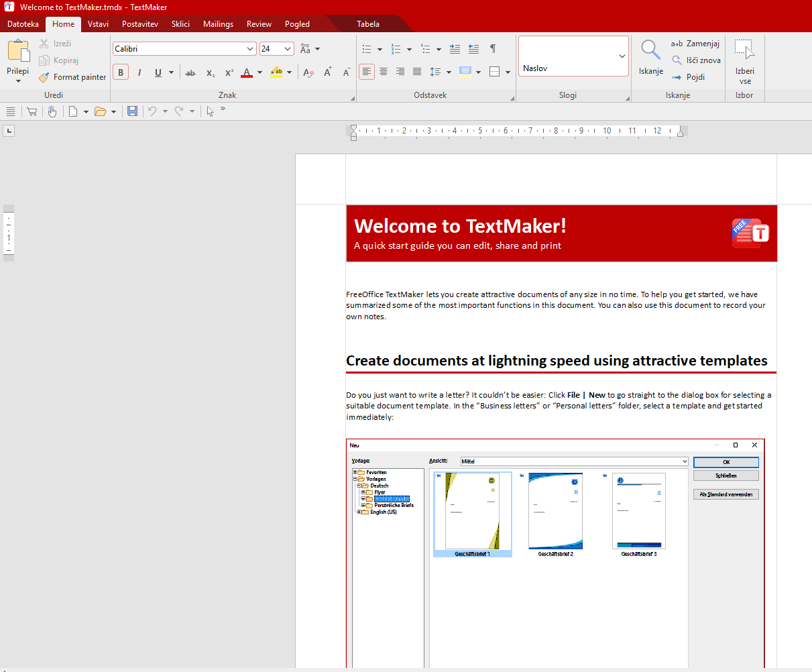This screenshot has height=672, width=812.
Task: Click the change case Aa icon
Action: [305, 49]
